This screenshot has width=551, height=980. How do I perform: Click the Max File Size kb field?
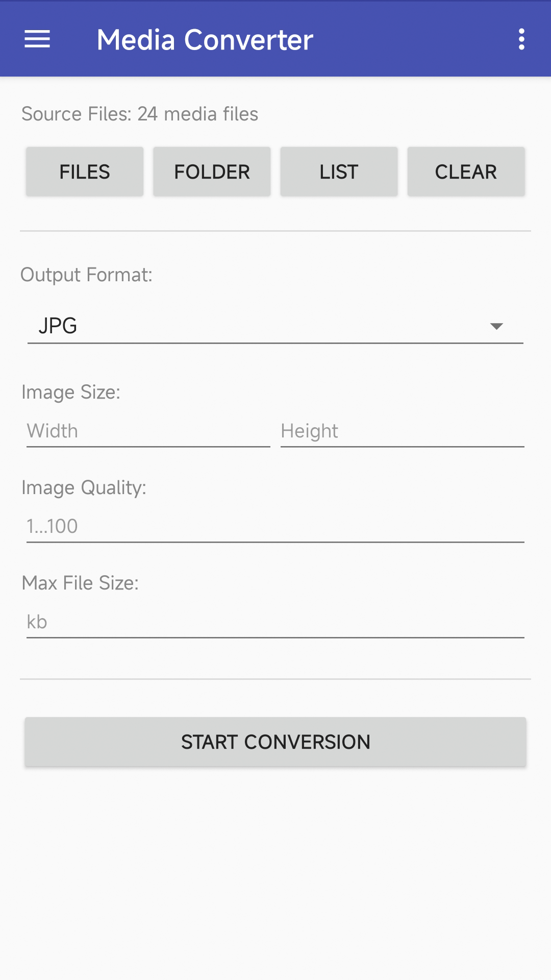(x=275, y=622)
